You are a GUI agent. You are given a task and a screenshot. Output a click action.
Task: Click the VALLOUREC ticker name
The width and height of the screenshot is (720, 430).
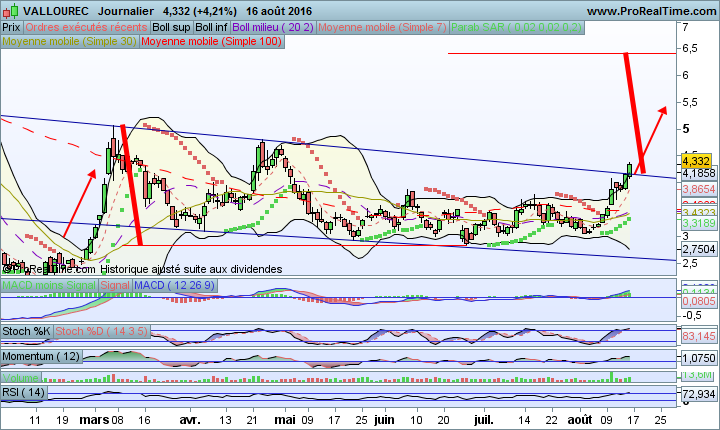pos(56,11)
